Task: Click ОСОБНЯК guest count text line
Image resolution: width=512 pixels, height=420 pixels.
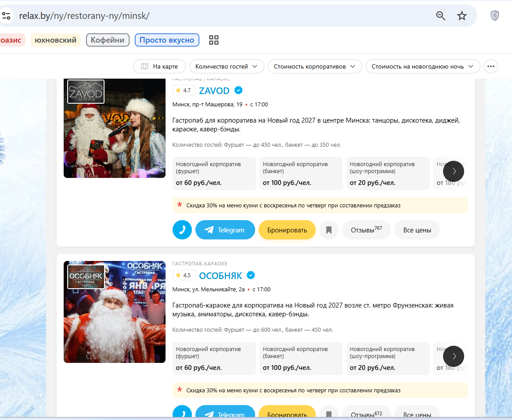Action: tap(253, 330)
